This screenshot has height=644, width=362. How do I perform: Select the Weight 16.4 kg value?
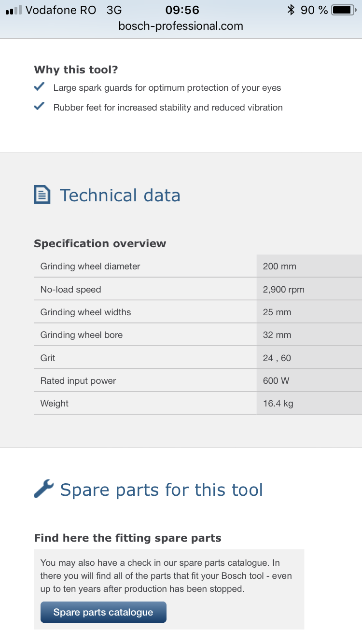pos(278,403)
